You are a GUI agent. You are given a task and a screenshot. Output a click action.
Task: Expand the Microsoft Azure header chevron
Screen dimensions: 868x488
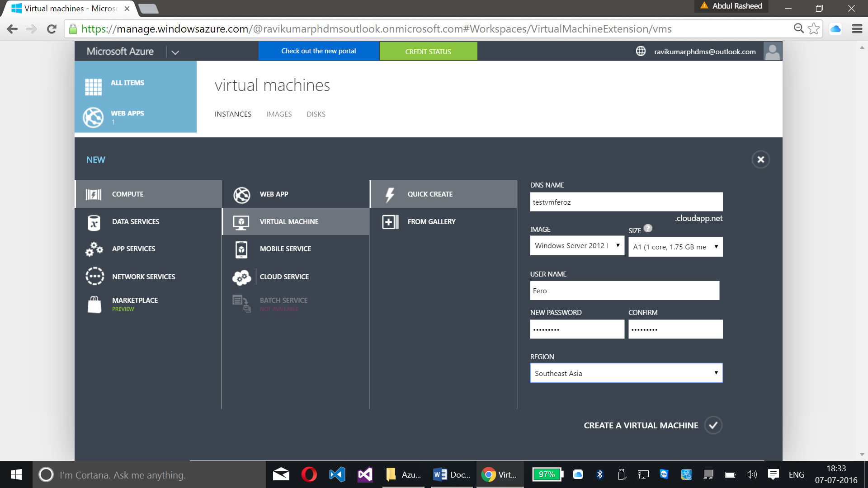(175, 52)
